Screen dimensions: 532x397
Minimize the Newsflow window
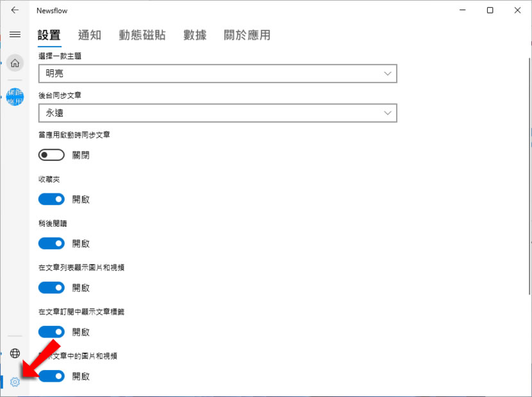pyautogui.click(x=462, y=10)
